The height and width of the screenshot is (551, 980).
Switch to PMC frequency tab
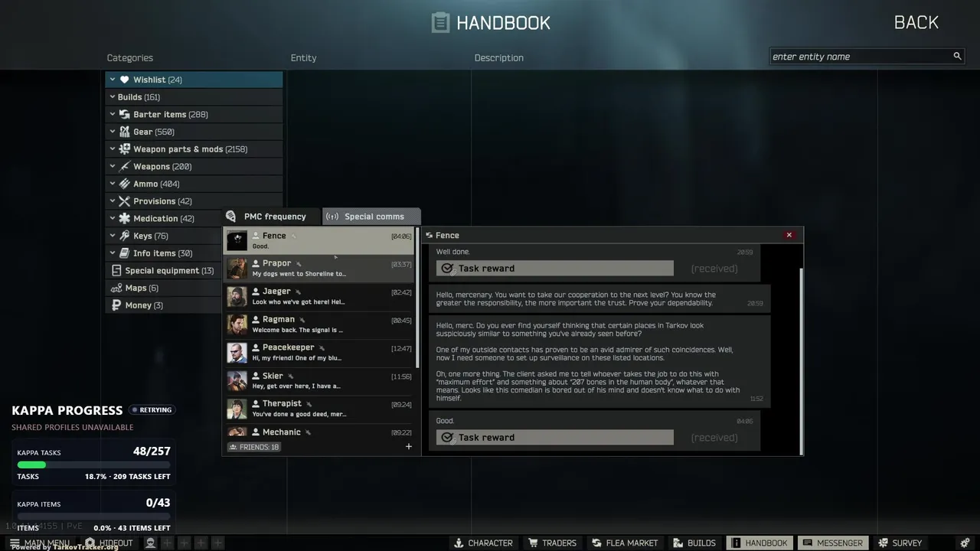(x=272, y=217)
